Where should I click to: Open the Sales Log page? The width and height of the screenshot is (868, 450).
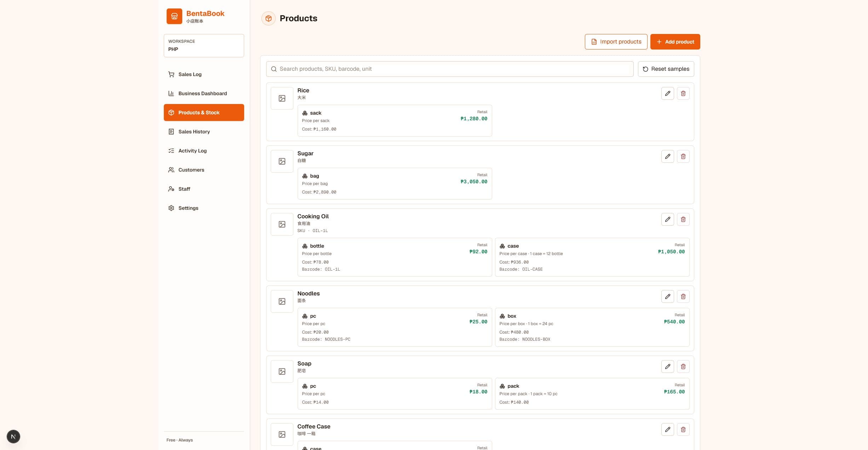(x=204, y=74)
